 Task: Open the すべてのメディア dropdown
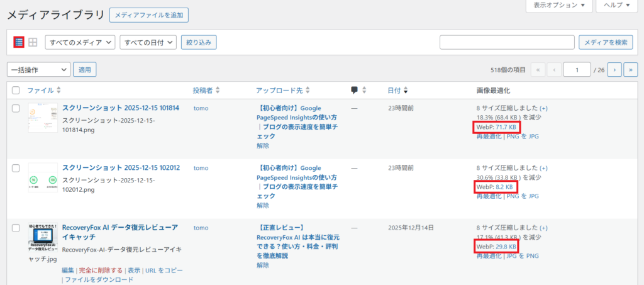click(x=80, y=42)
